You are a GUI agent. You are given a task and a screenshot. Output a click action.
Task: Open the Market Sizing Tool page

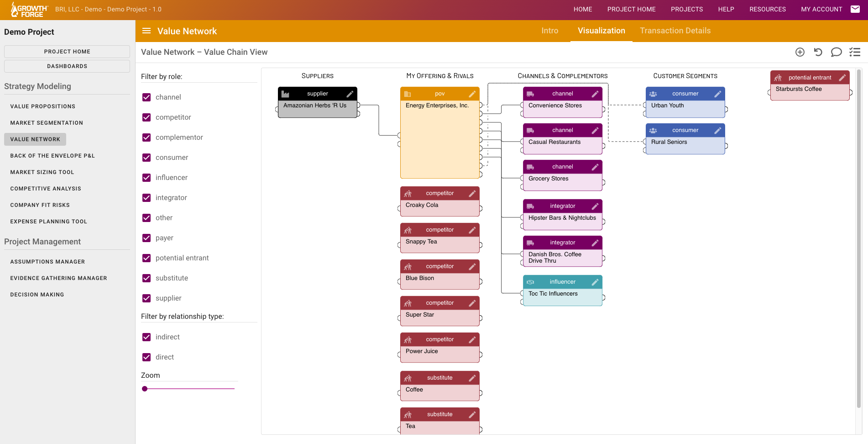[x=42, y=172]
